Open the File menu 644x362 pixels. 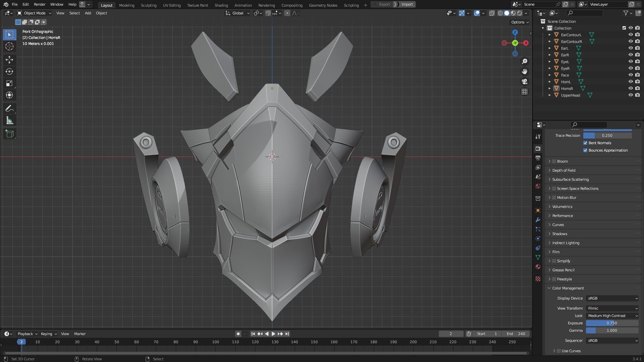[x=14, y=4]
